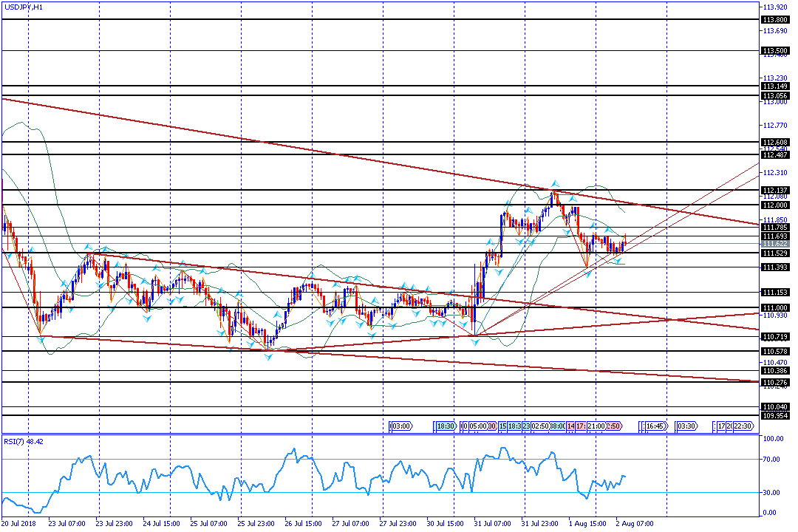This screenshot has width=798, height=532.
Task: Select the 111.529 price level tag
Action: [x=775, y=253]
